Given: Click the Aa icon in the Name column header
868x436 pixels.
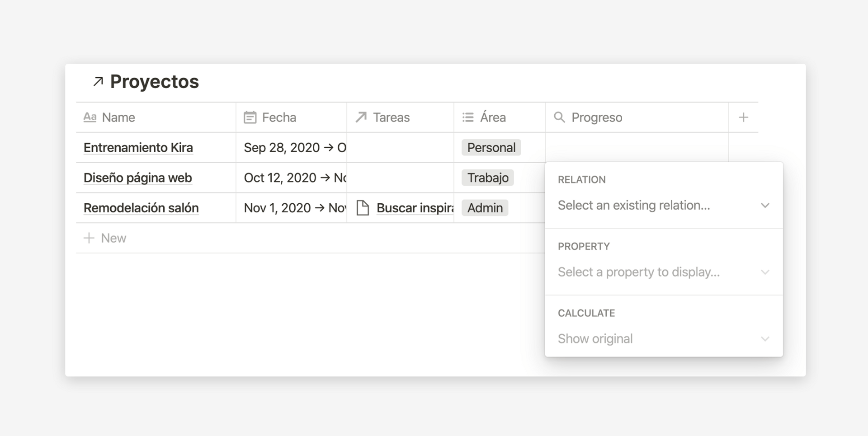Looking at the screenshot, I should (90, 117).
